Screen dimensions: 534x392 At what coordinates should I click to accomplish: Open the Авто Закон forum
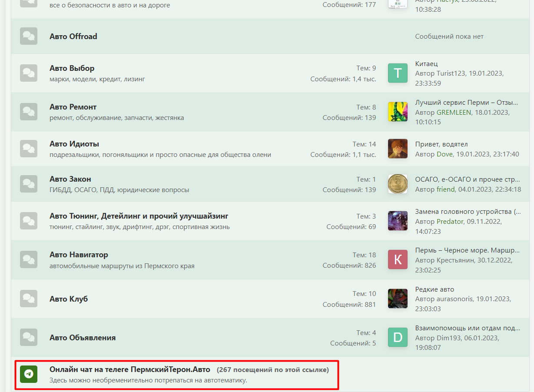pos(70,179)
